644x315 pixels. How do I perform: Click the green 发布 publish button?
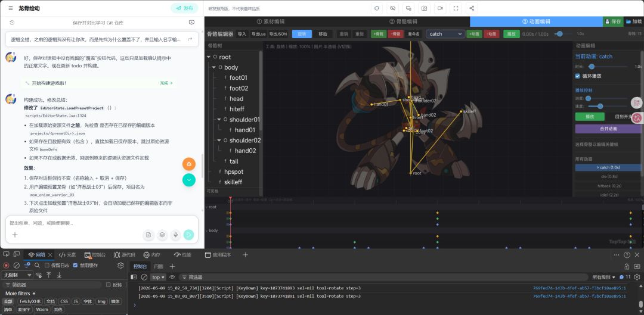click(x=184, y=8)
